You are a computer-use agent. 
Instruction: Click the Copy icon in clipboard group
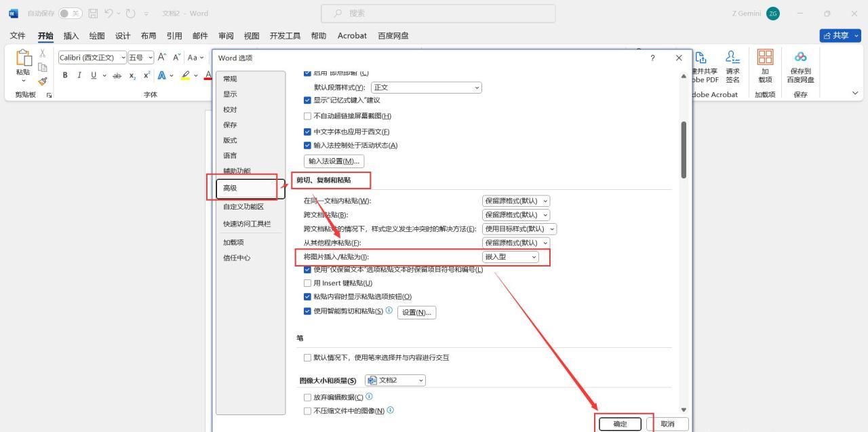tap(42, 67)
